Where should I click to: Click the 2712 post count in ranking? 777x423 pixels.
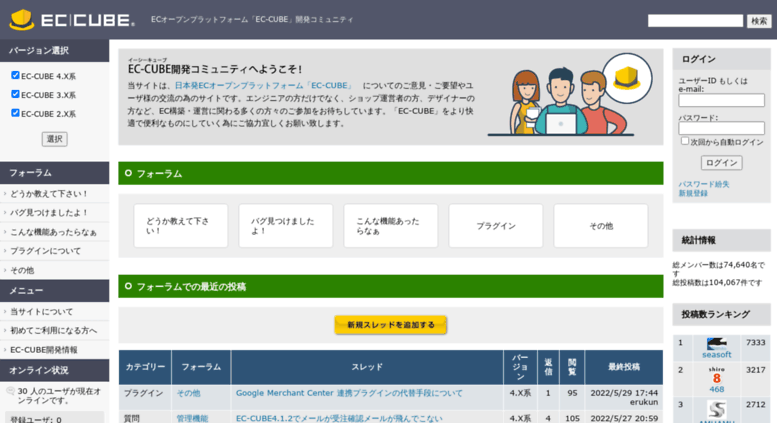pyautogui.click(x=756, y=404)
